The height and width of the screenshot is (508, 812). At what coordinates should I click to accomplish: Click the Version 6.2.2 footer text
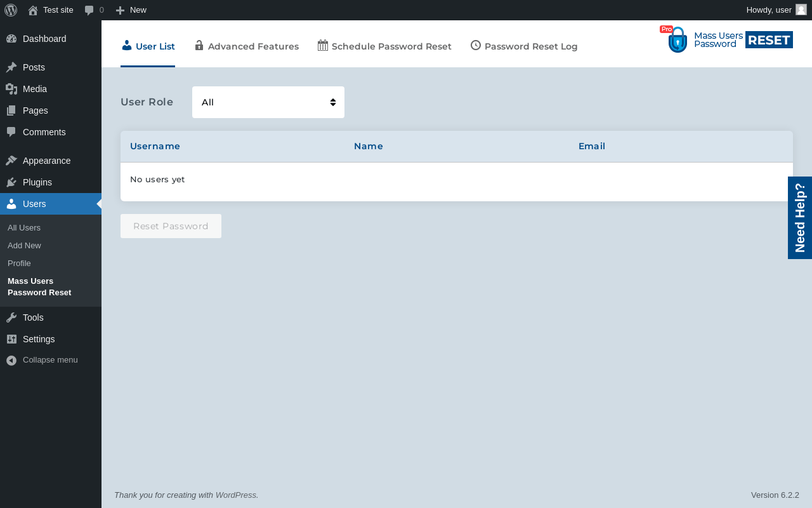(x=775, y=495)
